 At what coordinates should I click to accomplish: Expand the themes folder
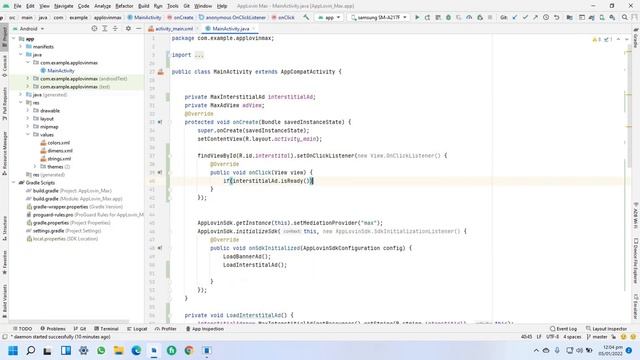pyautogui.click(x=35, y=167)
